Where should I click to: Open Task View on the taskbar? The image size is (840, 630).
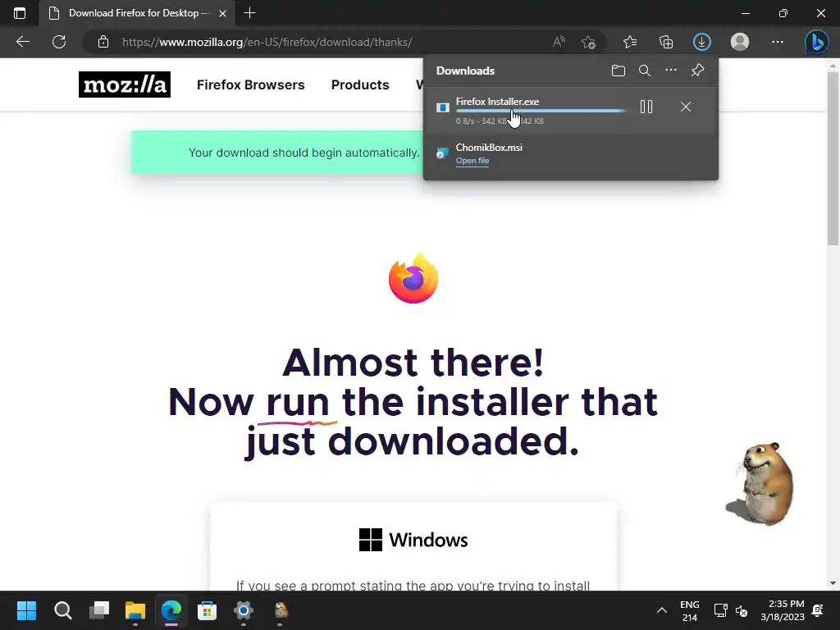pos(99,610)
